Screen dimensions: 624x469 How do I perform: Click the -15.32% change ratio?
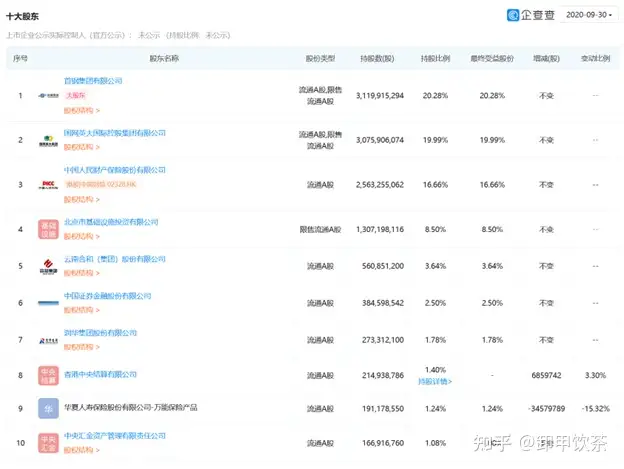coord(596,409)
